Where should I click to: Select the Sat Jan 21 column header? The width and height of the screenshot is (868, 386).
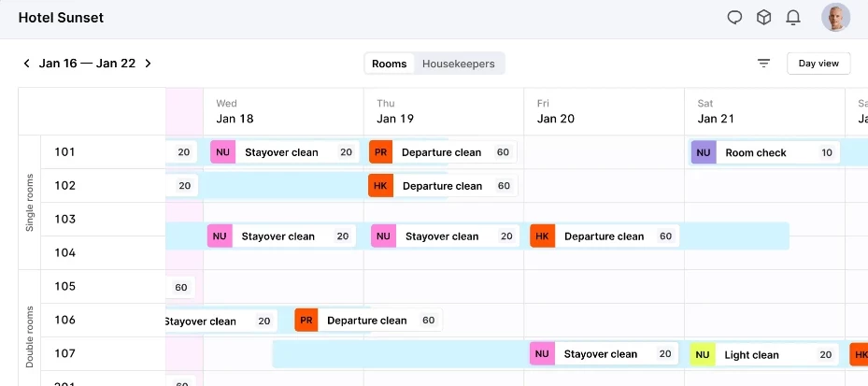pos(716,111)
